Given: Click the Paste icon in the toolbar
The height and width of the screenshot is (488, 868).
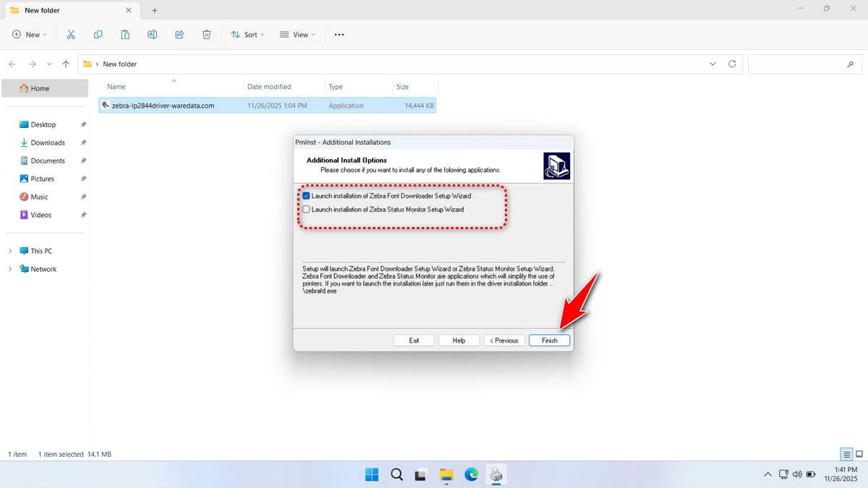Looking at the screenshot, I should [x=125, y=34].
